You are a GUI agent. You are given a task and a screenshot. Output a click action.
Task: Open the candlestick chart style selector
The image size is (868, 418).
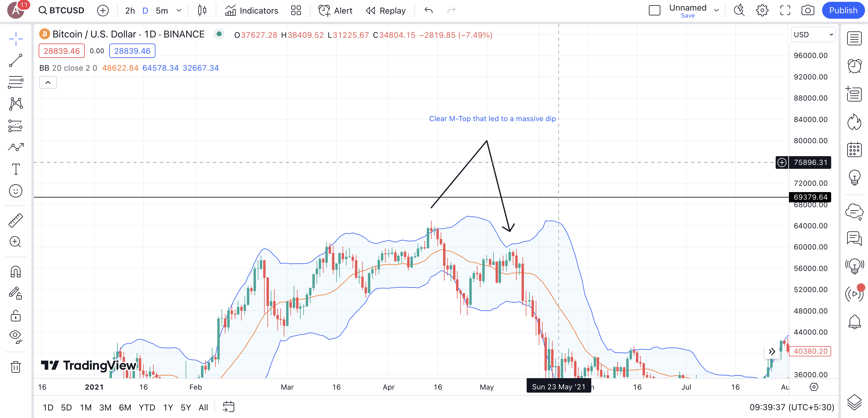point(202,11)
